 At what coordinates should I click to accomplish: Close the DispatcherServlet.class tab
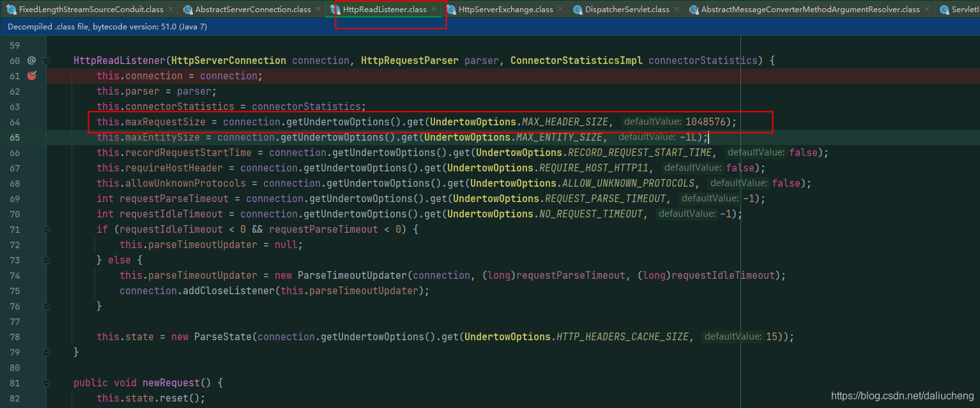click(x=677, y=10)
